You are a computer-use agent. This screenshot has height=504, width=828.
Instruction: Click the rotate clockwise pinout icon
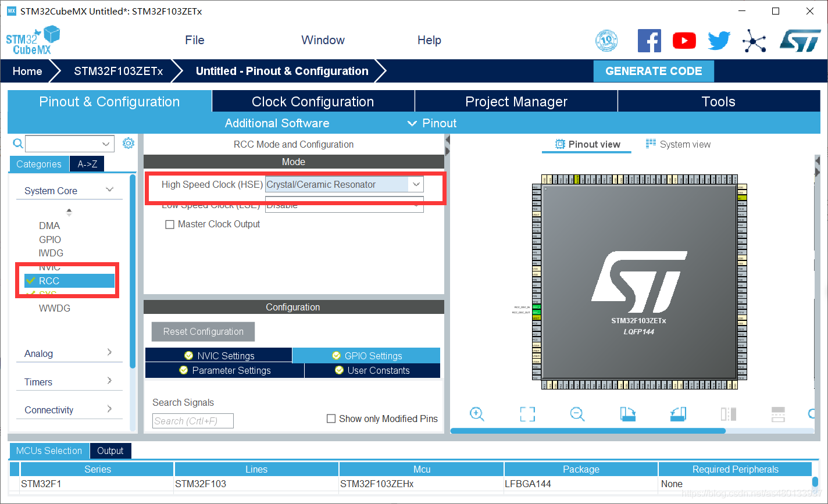click(628, 414)
